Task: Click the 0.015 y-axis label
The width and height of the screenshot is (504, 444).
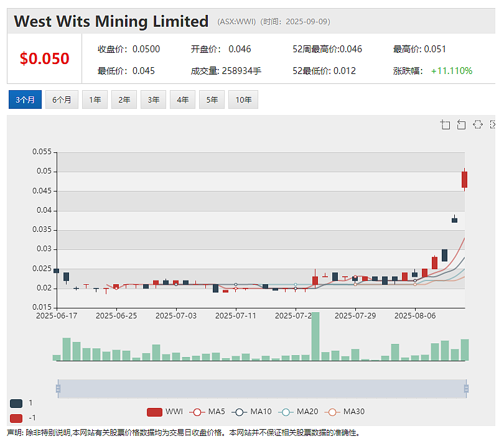Action: pos(42,307)
